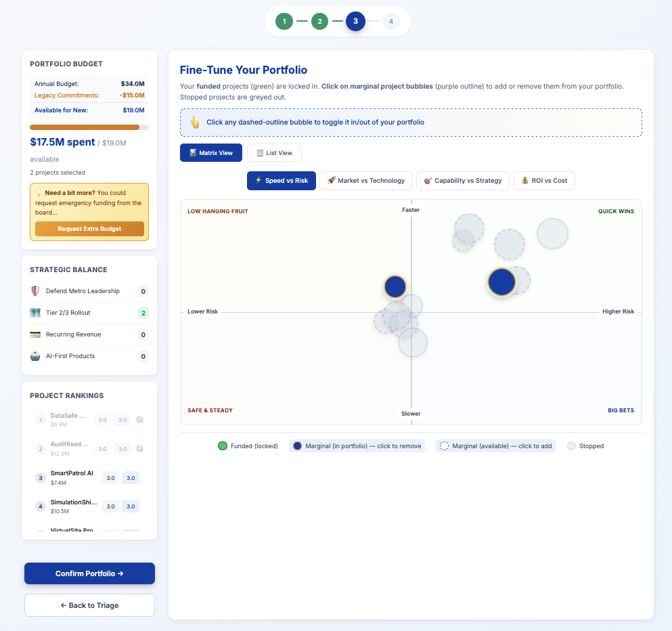
Task: Switch to List View
Action: 274,153
